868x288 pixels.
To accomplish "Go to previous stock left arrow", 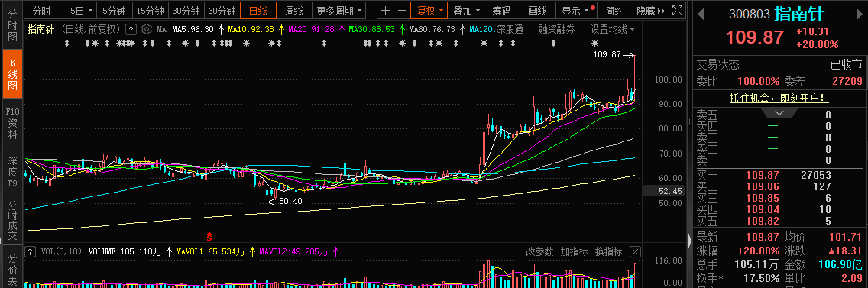I will pyautogui.click(x=700, y=13).
